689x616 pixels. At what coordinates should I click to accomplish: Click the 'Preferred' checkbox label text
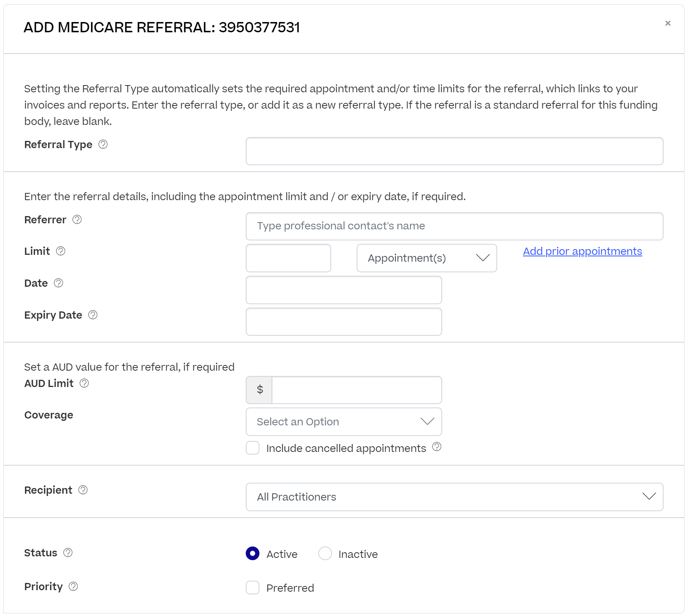(x=290, y=588)
